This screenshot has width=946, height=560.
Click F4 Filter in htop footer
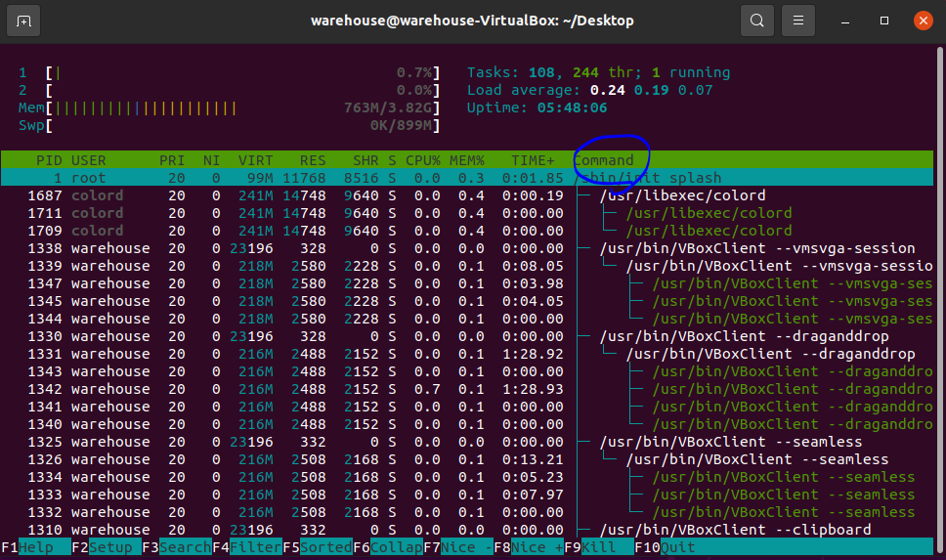click(x=247, y=547)
